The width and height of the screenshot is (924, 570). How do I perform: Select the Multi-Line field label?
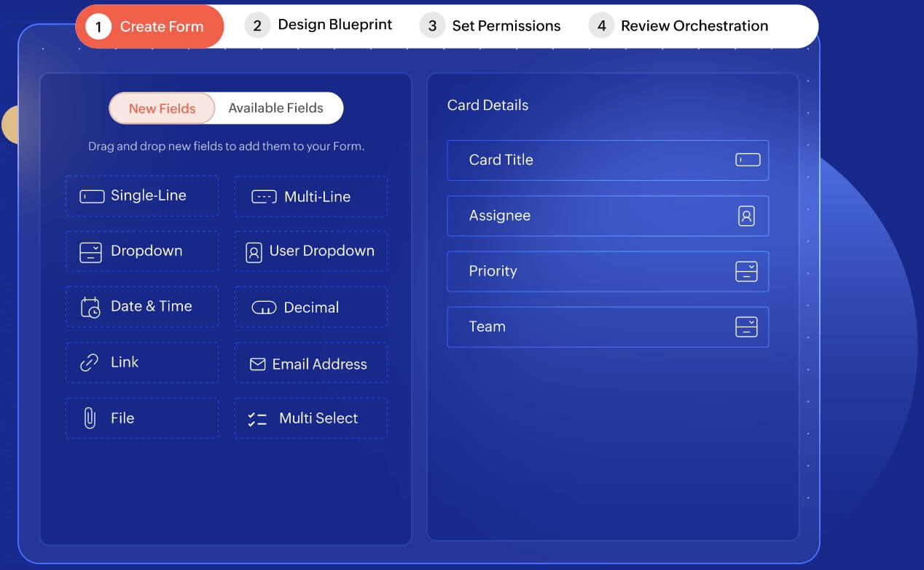[x=317, y=197]
